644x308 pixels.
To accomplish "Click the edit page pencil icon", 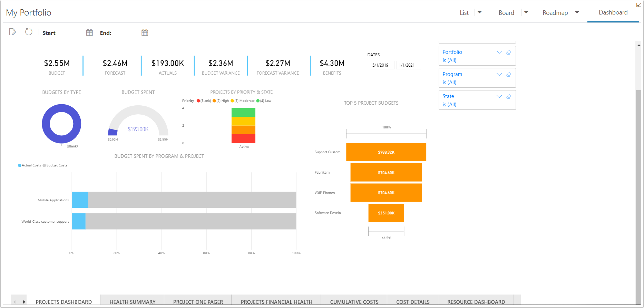I will (x=12, y=32).
